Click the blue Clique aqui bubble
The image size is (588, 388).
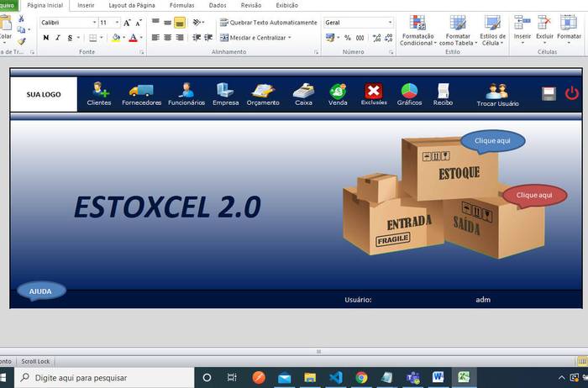coord(493,141)
